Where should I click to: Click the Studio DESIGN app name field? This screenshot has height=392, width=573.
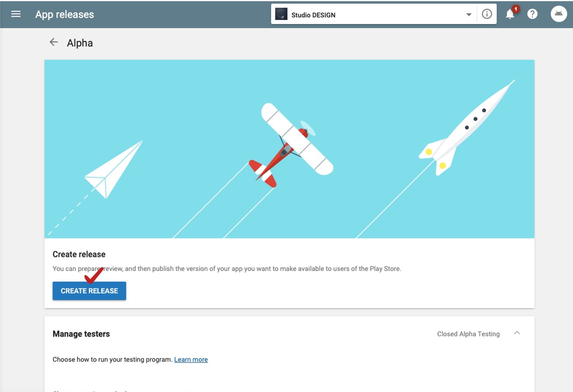[374, 15]
